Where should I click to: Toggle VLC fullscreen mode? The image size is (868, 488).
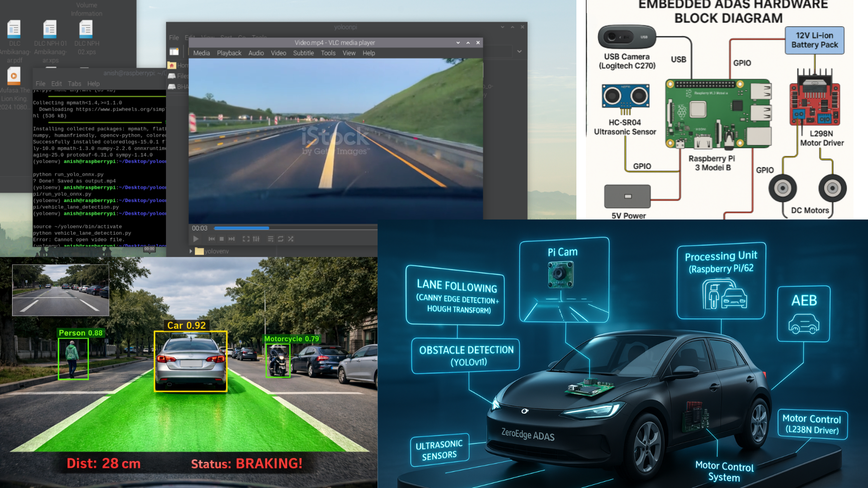(246, 239)
